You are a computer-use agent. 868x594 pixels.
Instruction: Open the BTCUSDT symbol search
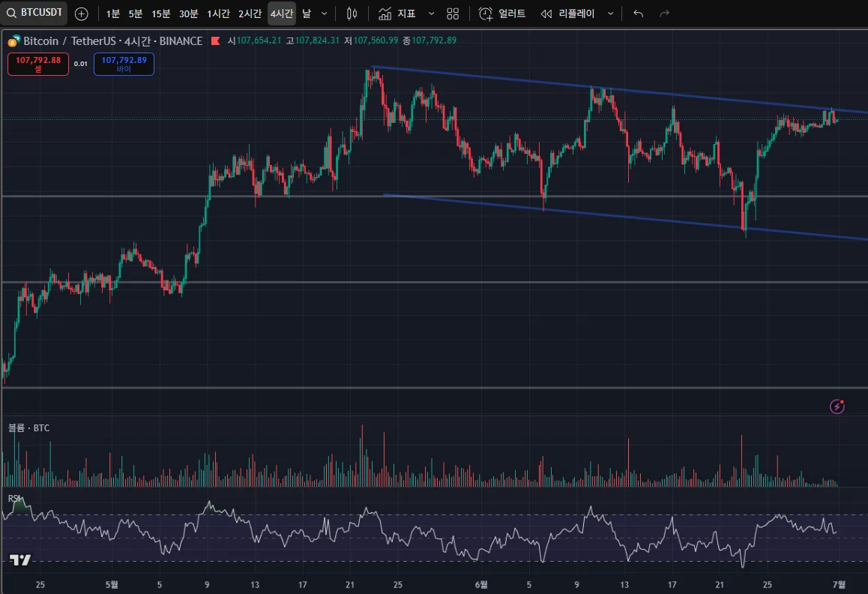pyautogui.click(x=34, y=13)
